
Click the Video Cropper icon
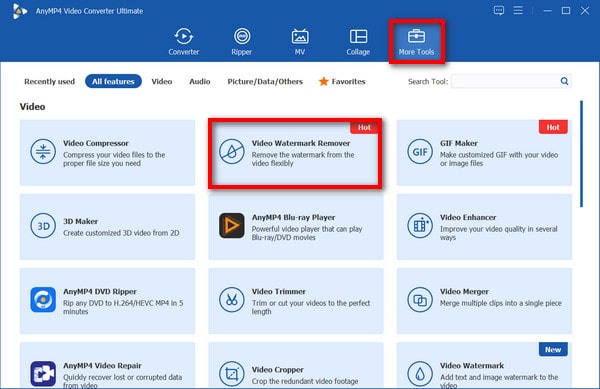pyautogui.click(x=232, y=374)
